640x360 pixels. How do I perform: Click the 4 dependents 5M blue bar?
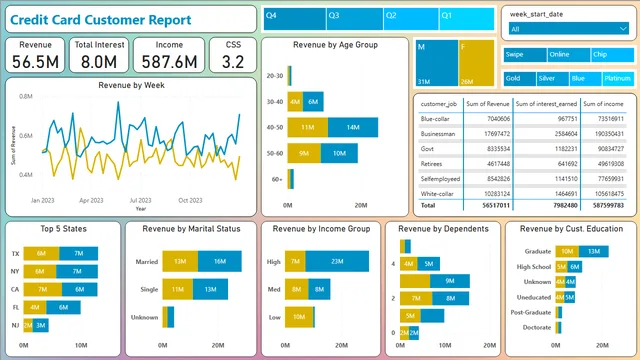pos(428,264)
